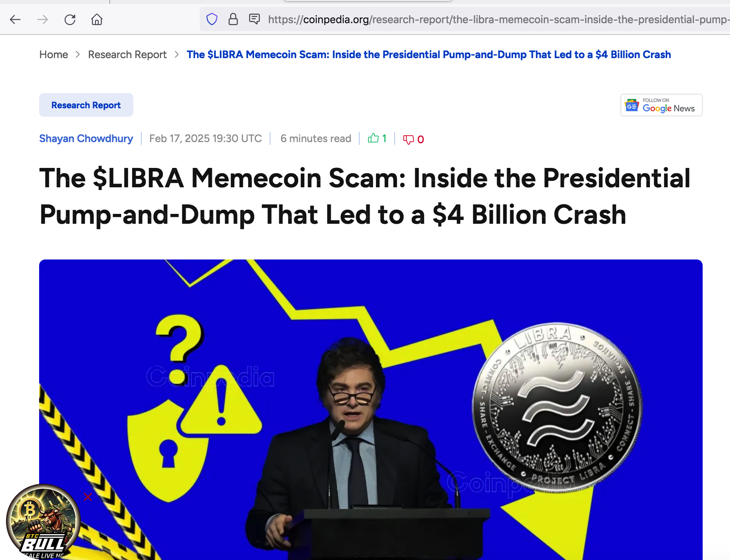Open the BTC Bull presale ad badge
Screen dimensions: 730x560
click(43, 522)
